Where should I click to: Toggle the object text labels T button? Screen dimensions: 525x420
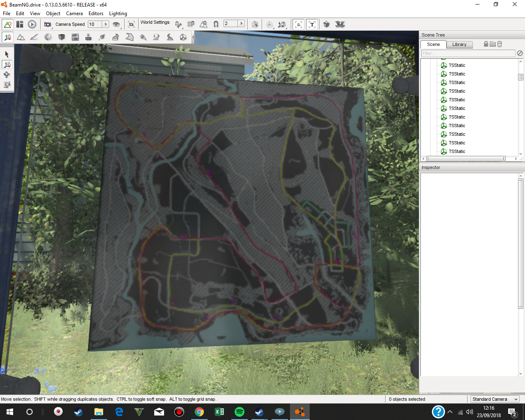(x=312, y=24)
